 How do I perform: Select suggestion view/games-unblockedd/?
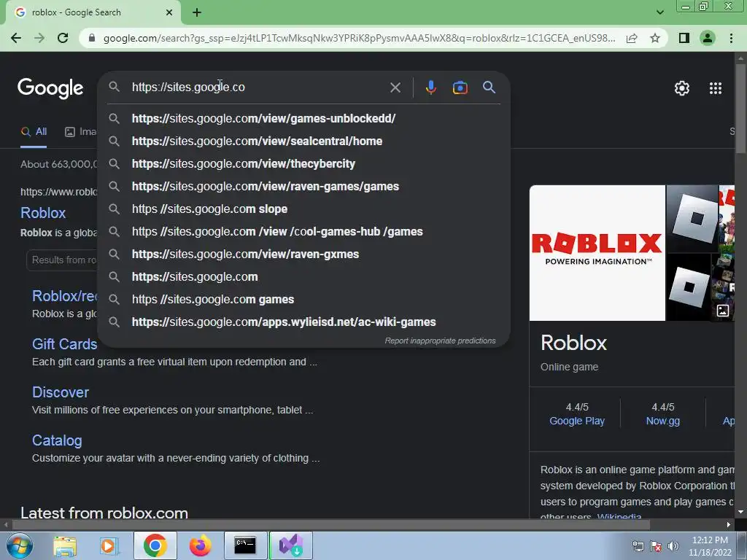pyautogui.click(x=304, y=119)
